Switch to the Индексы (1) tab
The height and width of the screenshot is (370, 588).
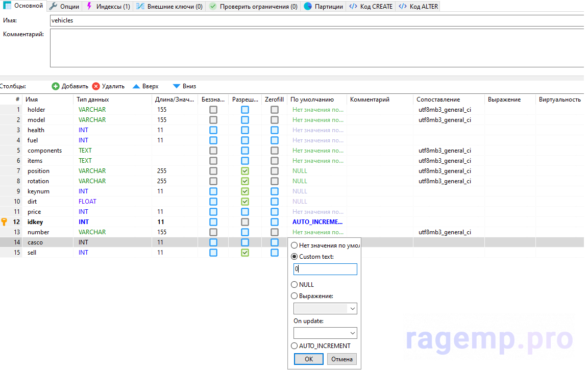[108, 6]
